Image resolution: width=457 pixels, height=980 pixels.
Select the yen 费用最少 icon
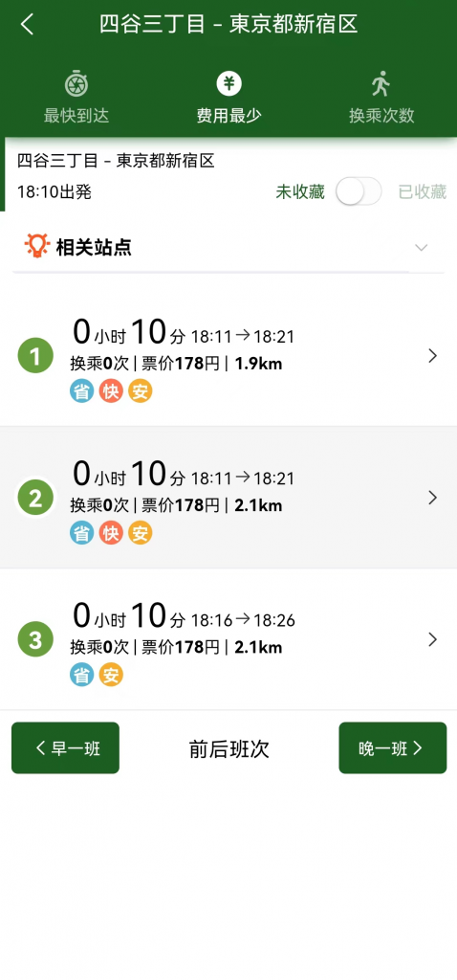click(229, 84)
